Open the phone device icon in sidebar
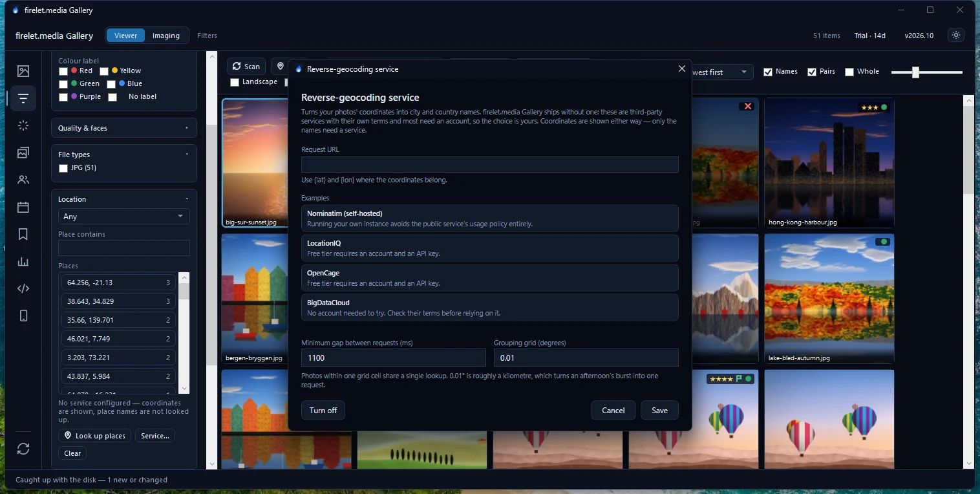980x494 pixels. click(23, 316)
